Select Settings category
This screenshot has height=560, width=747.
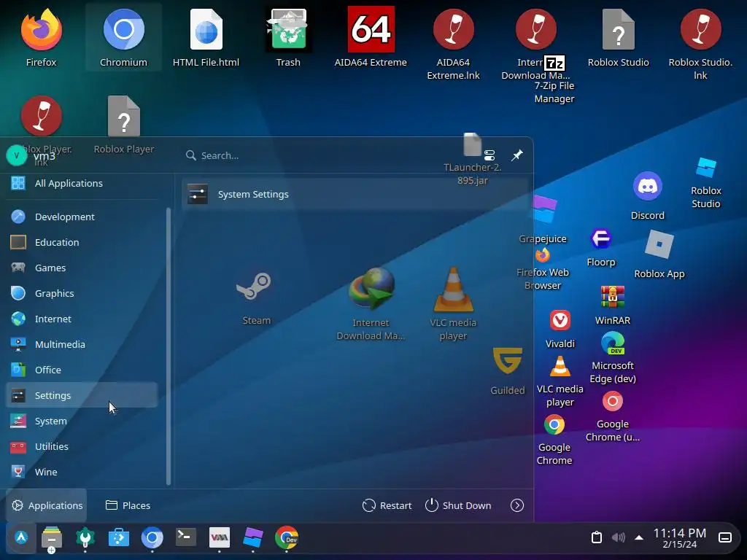tap(82, 395)
